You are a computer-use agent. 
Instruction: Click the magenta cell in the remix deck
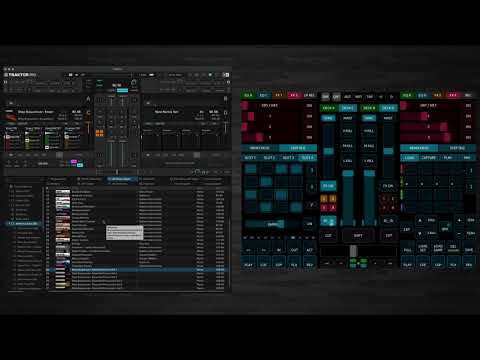[x=73, y=162]
